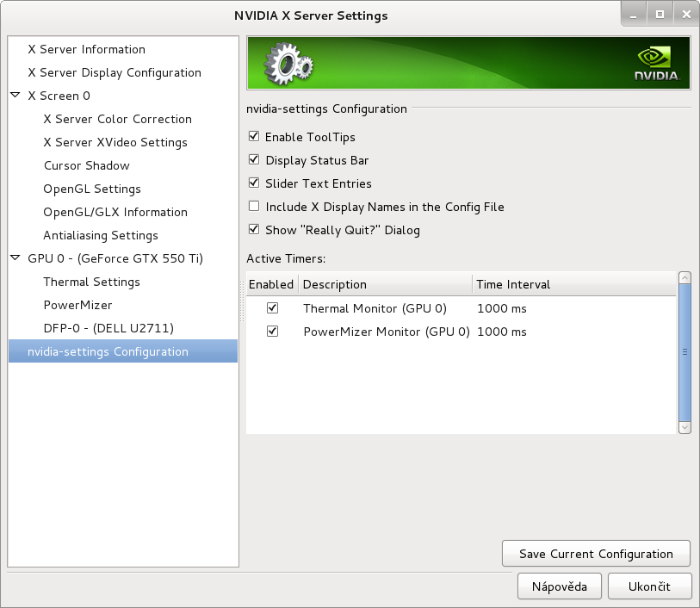The width and height of the screenshot is (700, 608).
Task: Disable the PowerMizer Monitor timer checkbox
Action: pyautogui.click(x=272, y=332)
